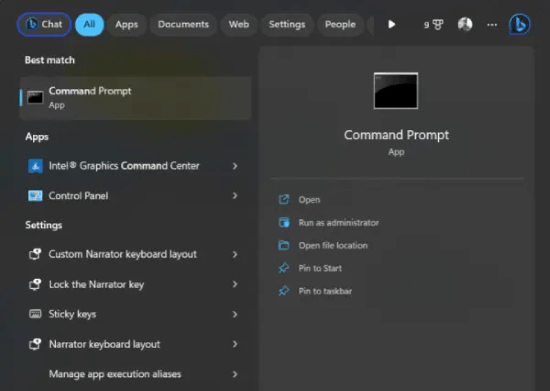
Task: Switch to the Apps filter tab
Action: pos(127,25)
